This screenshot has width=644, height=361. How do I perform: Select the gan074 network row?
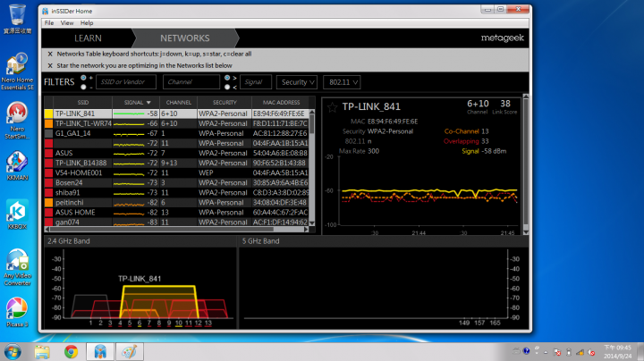tap(176, 222)
